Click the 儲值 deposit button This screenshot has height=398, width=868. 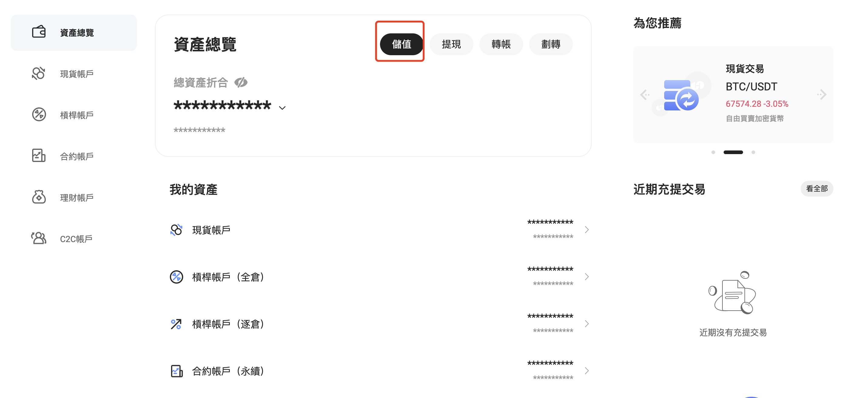click(401, 44)
